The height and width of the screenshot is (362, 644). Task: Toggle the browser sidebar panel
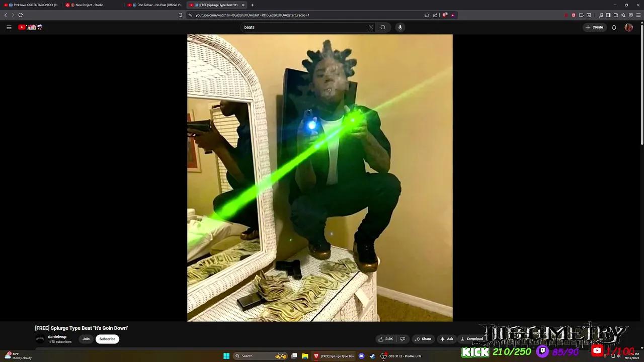[608, 15]
